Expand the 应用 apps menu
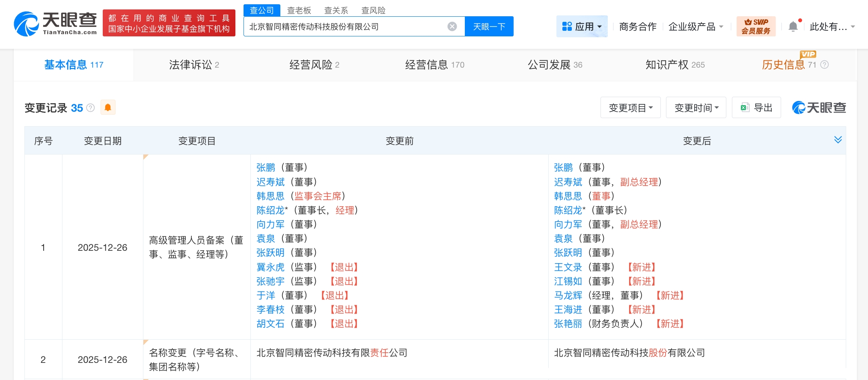Image resolution: width=868 pixels, height=380 pixels. [x=582, y=27]
